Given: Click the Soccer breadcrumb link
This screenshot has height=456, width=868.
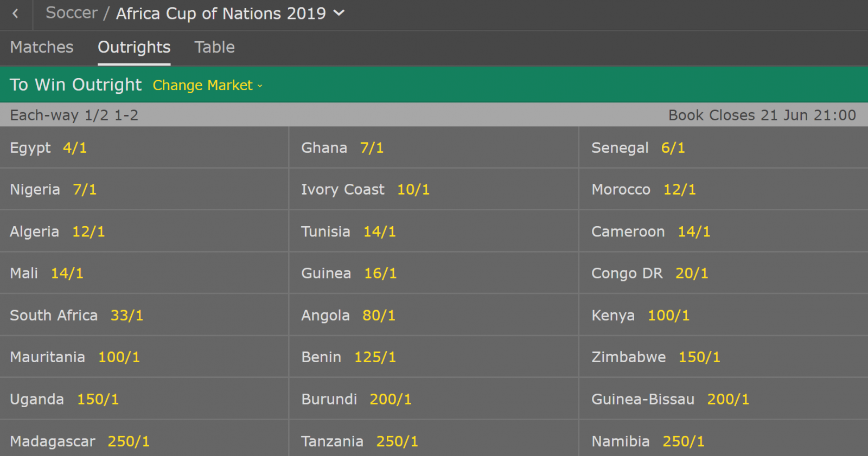Looking at the screenshot, I should (x=72, y=13).
